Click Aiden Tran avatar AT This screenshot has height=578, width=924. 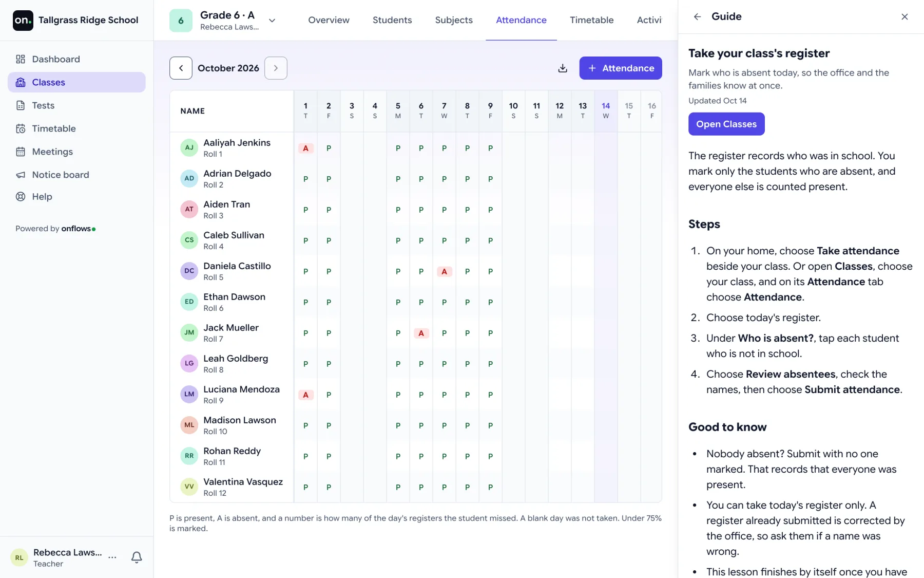(x=189, y=209)
